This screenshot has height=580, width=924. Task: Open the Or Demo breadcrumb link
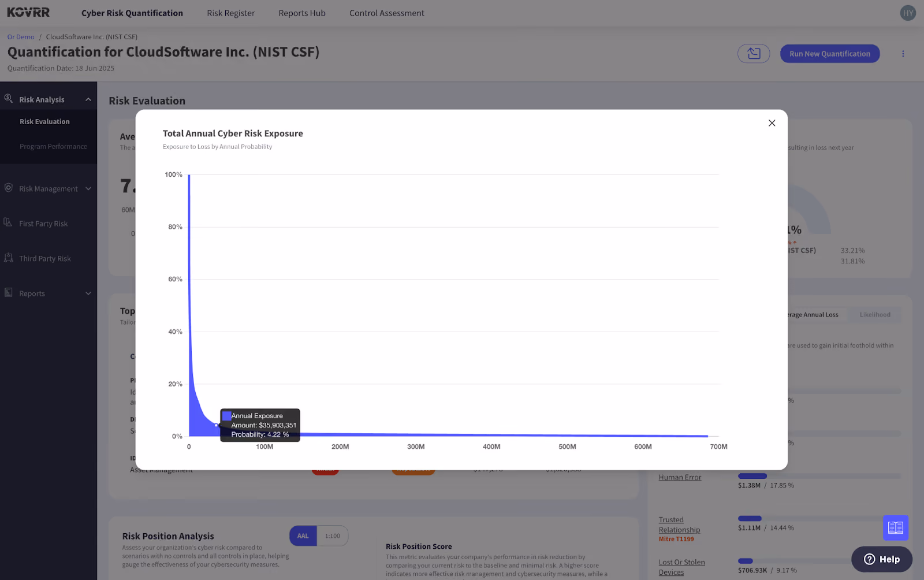pyautogui.click(x=21, y=37)
